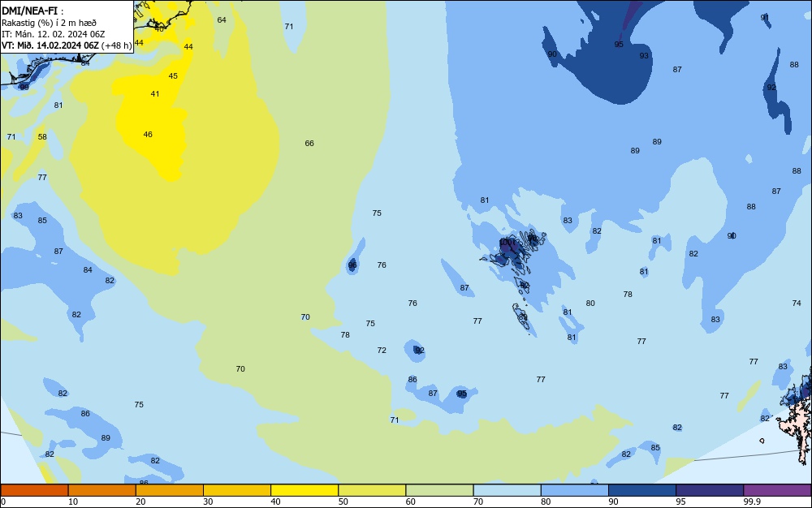Select the map value 64 near top
812x508 pixels.
pos(222,20)
